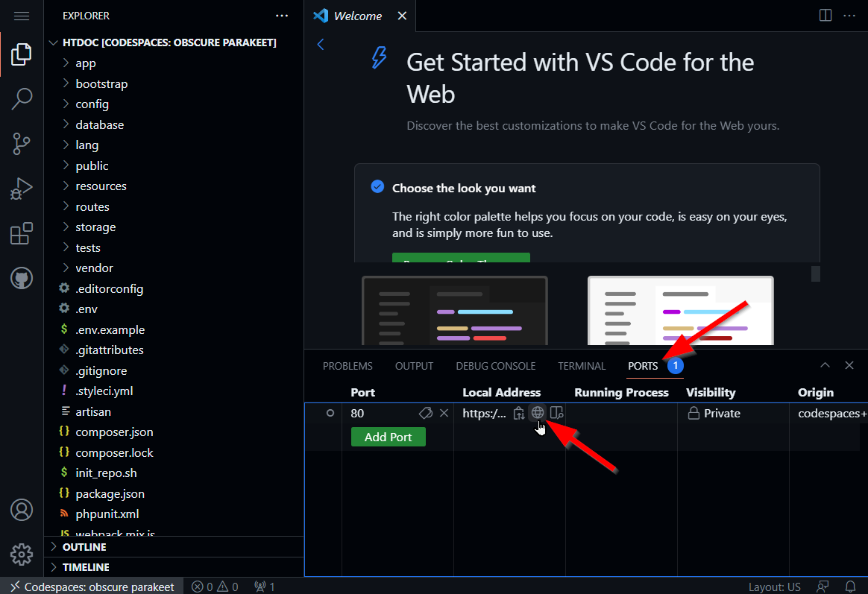Screen dimensions: 868x594
Task: Click the port 80 https local address
Action: pyautogui.click(x=484, y=413)
